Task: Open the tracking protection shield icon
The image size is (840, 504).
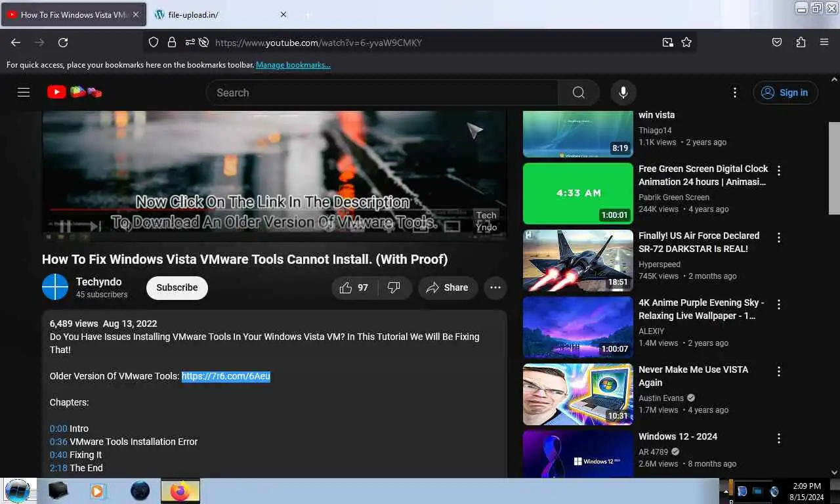Action: point(154,42)
